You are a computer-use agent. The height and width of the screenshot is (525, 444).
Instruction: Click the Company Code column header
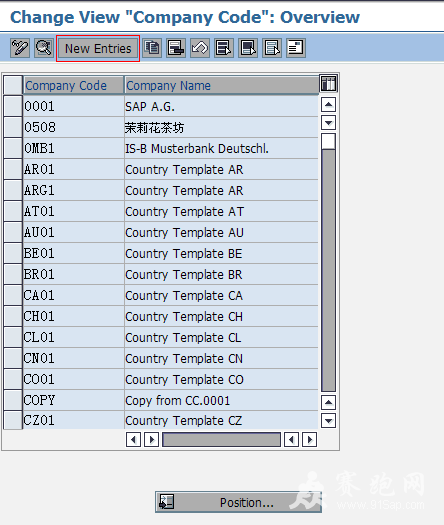point(74,86)
